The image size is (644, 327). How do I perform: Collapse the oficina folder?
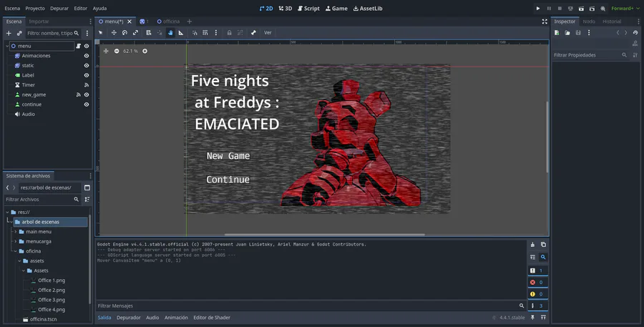tap(16, 251)
